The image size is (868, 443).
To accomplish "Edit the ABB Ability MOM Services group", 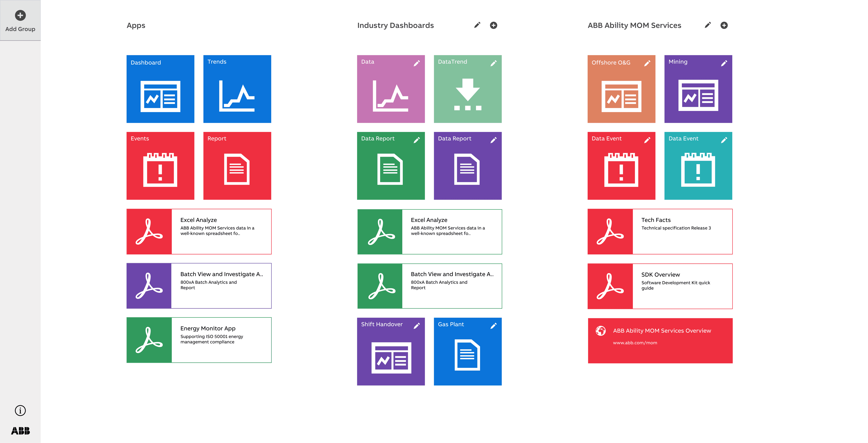I will coord(708,25).
